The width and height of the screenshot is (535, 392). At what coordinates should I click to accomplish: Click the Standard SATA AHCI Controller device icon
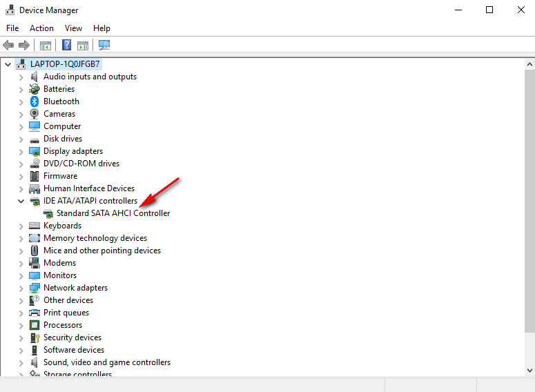point(48,213)
